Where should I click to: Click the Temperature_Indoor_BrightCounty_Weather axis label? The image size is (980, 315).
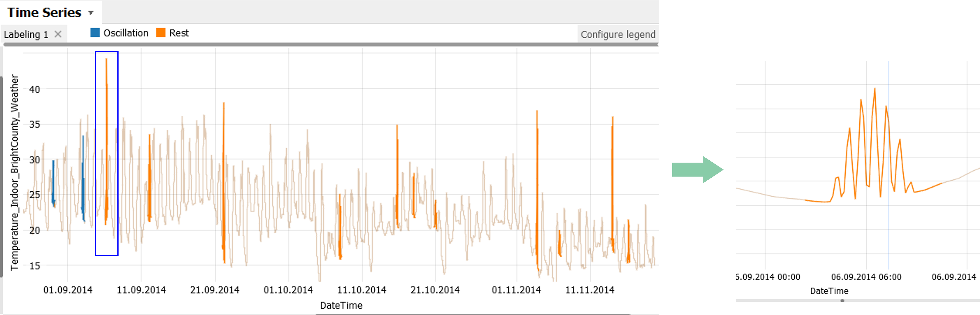click(14, 172)
